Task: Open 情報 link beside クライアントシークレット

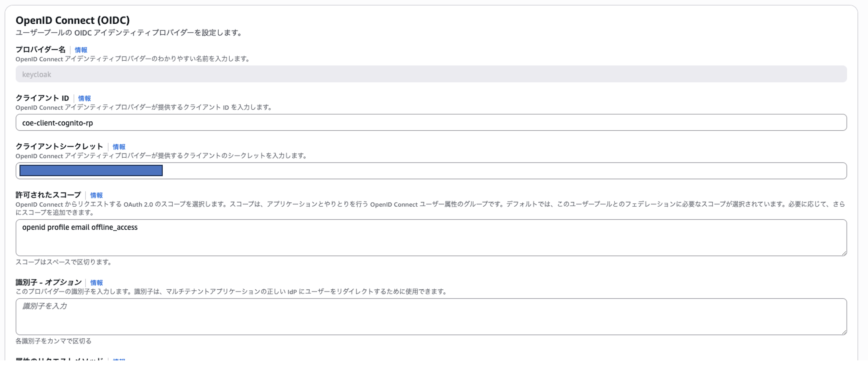Action: (119, 147)
